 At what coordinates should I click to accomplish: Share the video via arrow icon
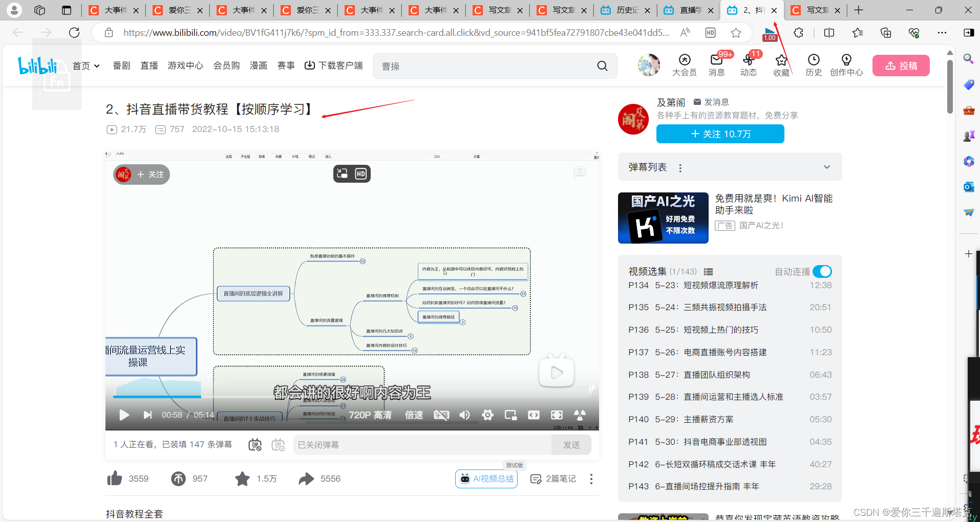(306, 478)
